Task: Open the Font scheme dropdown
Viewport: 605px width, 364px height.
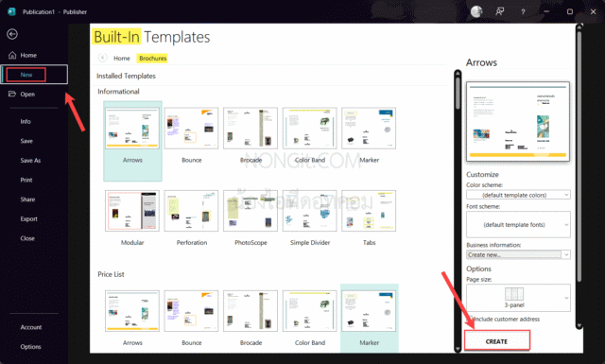Action: pos(518,224)
